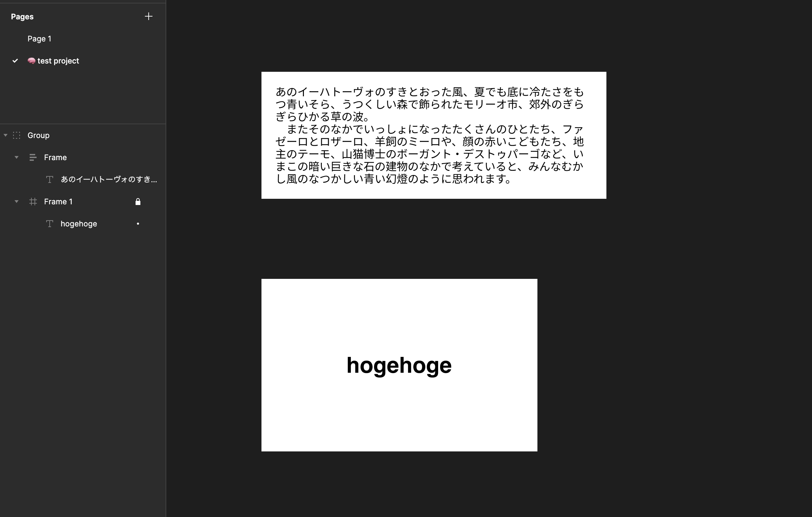
Task: Switch to Page 1
Action: [39, 39]
